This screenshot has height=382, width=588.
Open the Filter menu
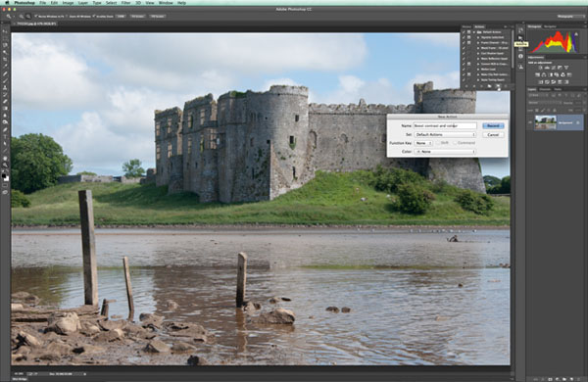pyautogui.click(x=126, y=3)
